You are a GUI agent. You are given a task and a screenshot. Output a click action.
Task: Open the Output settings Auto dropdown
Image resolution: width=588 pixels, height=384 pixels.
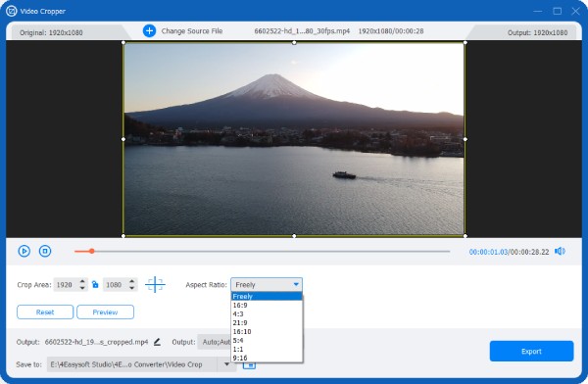pyautogui.click(x=215, y=342)
